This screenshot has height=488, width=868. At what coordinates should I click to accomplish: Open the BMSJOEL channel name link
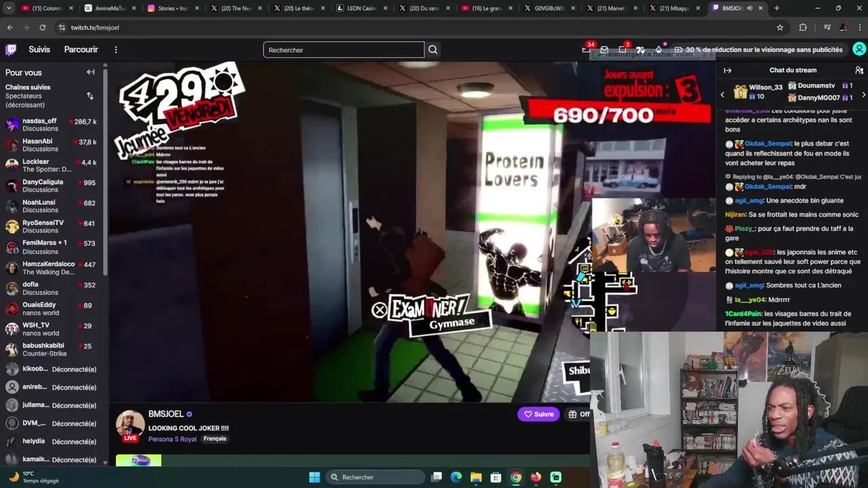coord(166,414)
